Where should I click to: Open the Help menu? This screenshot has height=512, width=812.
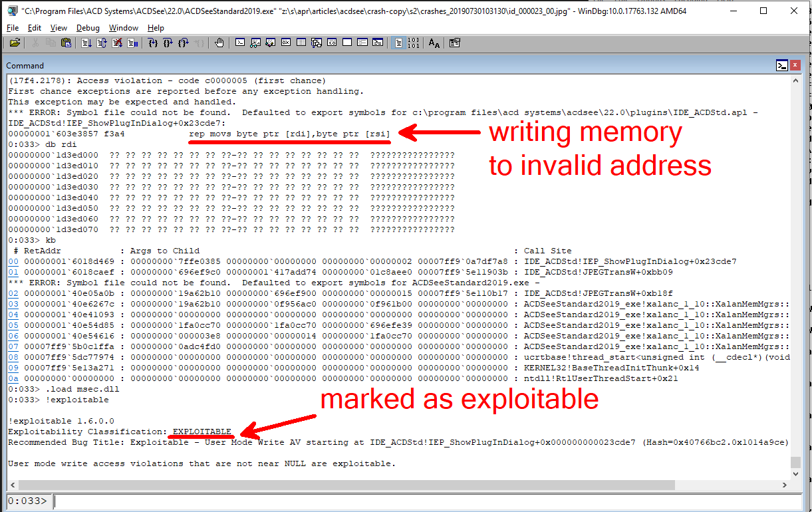click(156, 28)
